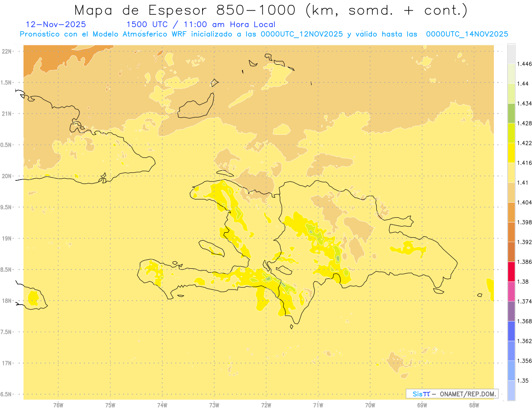Click the legend value 1.398
This screenshot has width=532, height=411.
(x=524, y=222)
